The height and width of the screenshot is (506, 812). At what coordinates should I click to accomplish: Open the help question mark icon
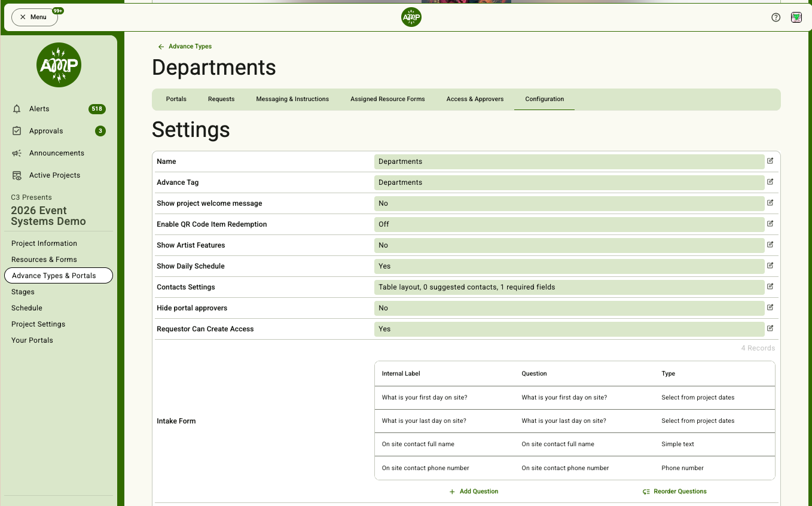pyautogui.click(x=776, y=17)
